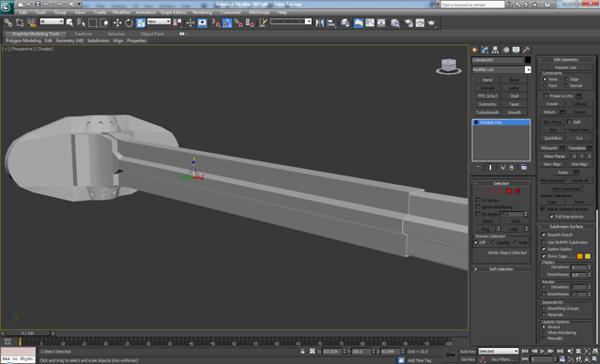This screenshot has height=364, width=600.
Task: Click the Render Production teapot icon
Action: tap(432, 23)
